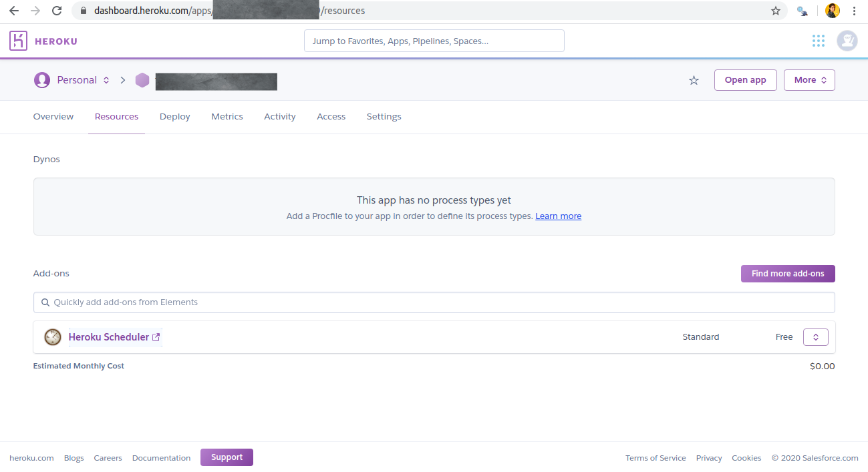This screenshot has height=472, width=868.
Task: Open the browser extension icon
Action: 802,11
